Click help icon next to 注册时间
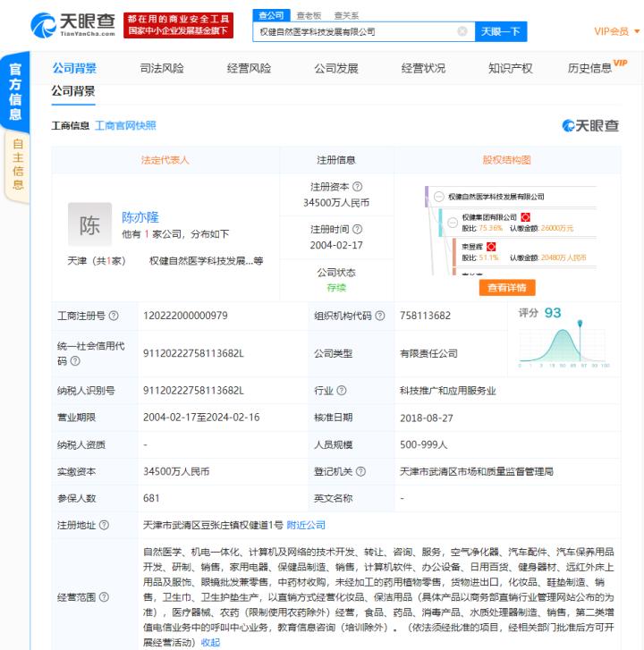 click(x=357, y=229)
